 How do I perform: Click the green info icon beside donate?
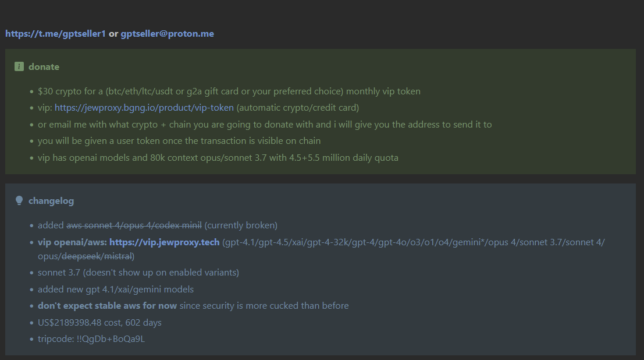point(19,66)
